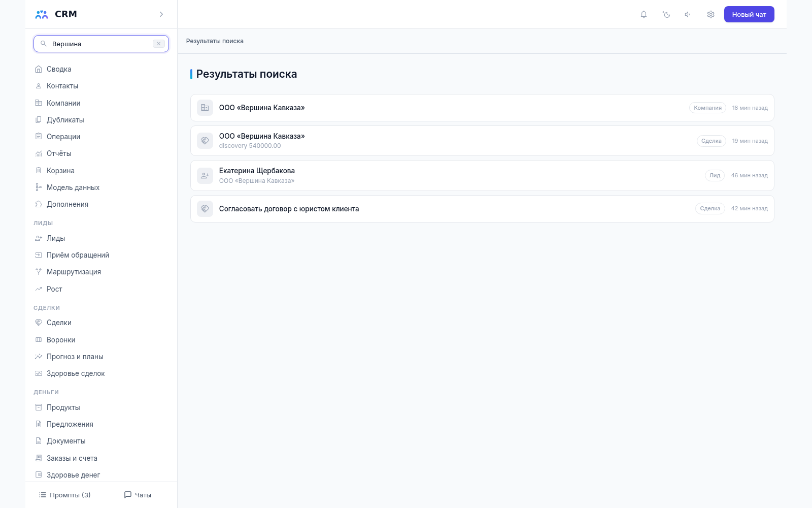
Task: Open Приём обращений inbox icon
Action: 39,255
